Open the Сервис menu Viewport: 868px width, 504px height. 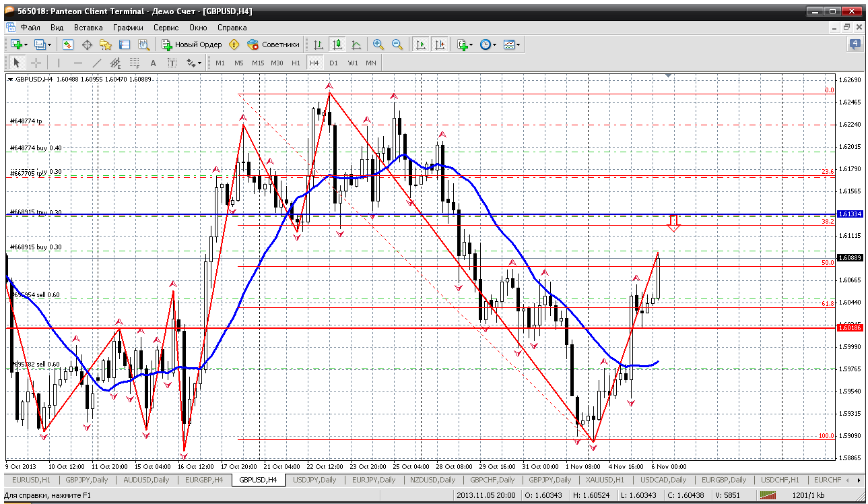pos(166,28)
